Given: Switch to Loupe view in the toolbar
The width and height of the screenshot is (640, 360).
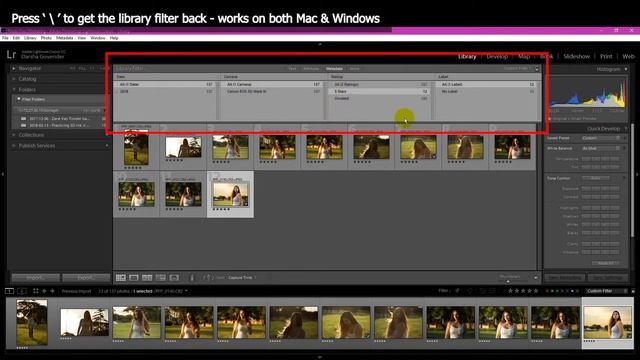Looking at the screenshot, I should [x=134, y=278].
